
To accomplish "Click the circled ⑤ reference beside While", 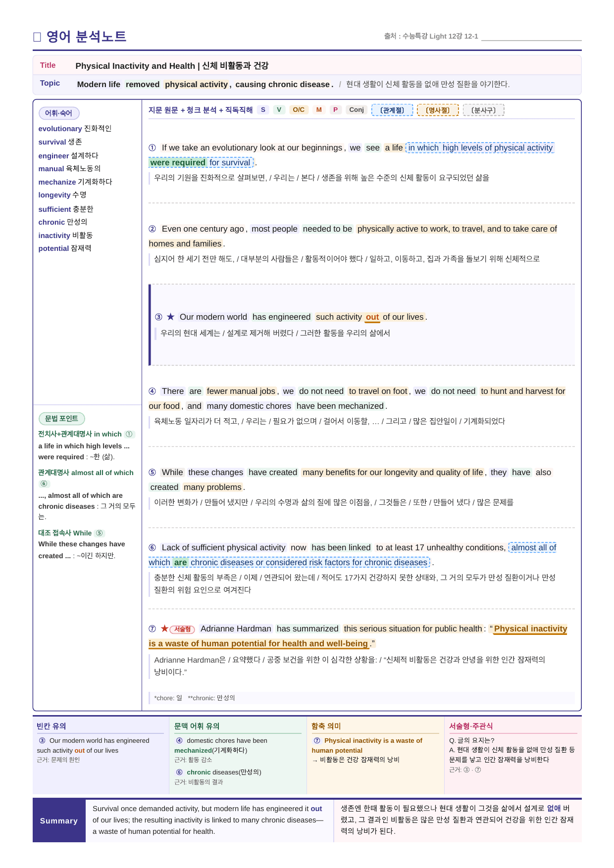I will click(100, 533).
